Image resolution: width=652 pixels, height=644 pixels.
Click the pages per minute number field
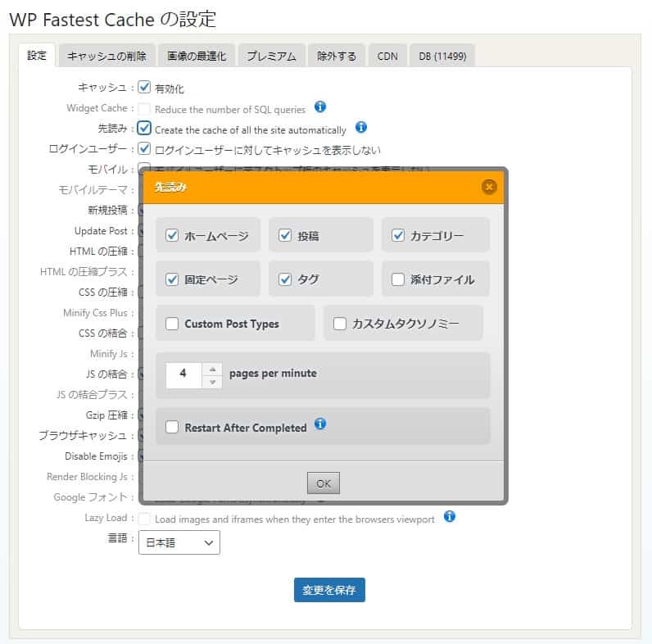183,374
